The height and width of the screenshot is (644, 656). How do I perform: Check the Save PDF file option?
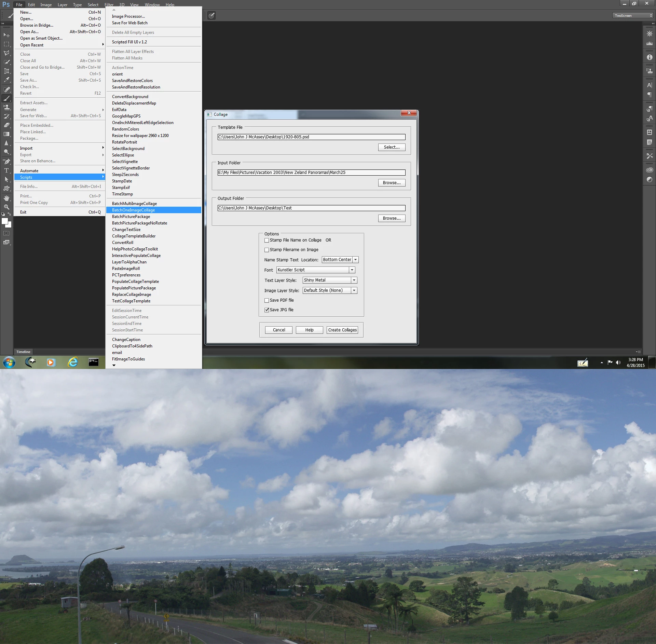coord(267,301)
